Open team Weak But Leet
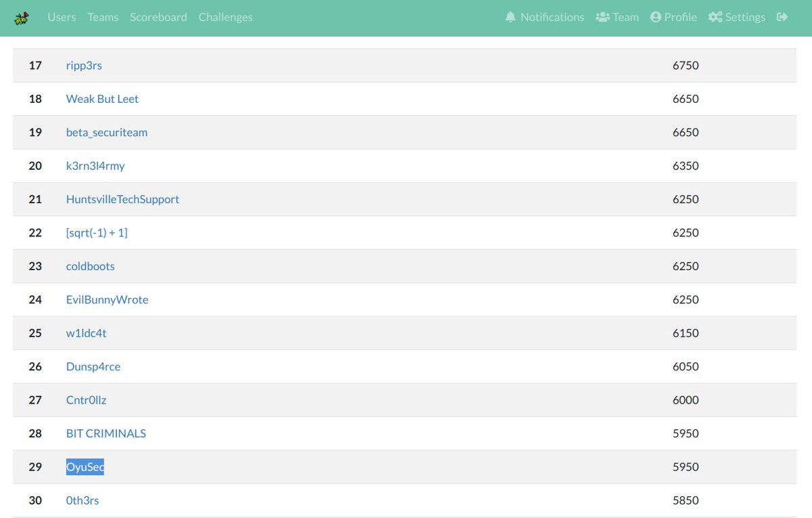Screen dimensions: 812x518 pos(102,99)
